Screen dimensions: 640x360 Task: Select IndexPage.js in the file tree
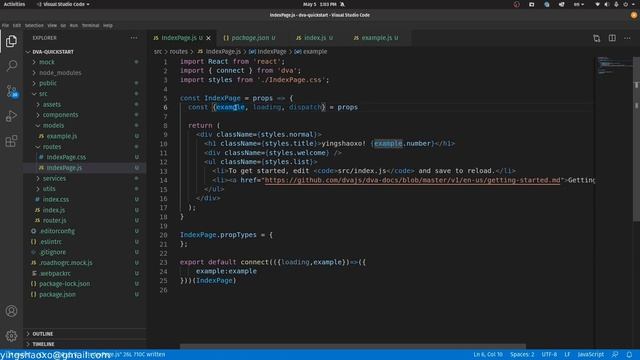point(64,168)
